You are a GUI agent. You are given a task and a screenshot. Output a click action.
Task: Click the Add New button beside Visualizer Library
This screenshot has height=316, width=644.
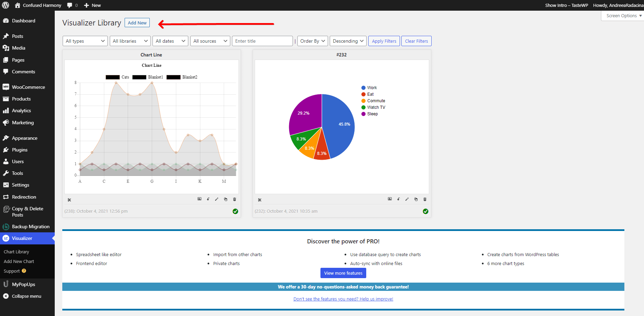coord(137,23)
